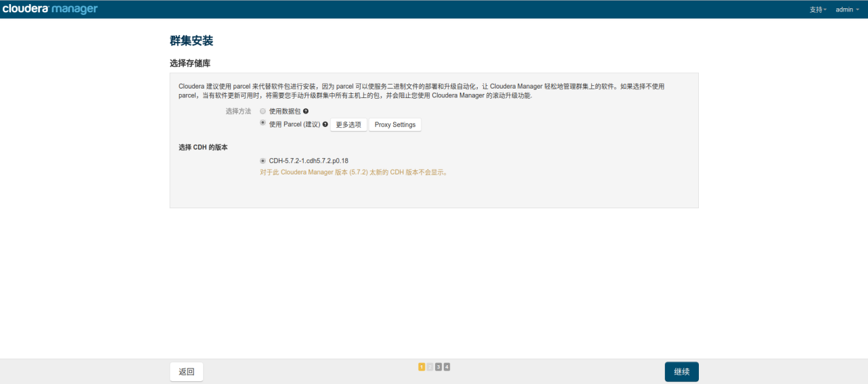The height and width of the screenshot is (384, 868).
Task: Click the 群集安装 page heading
Action: (x=191, y=41)
